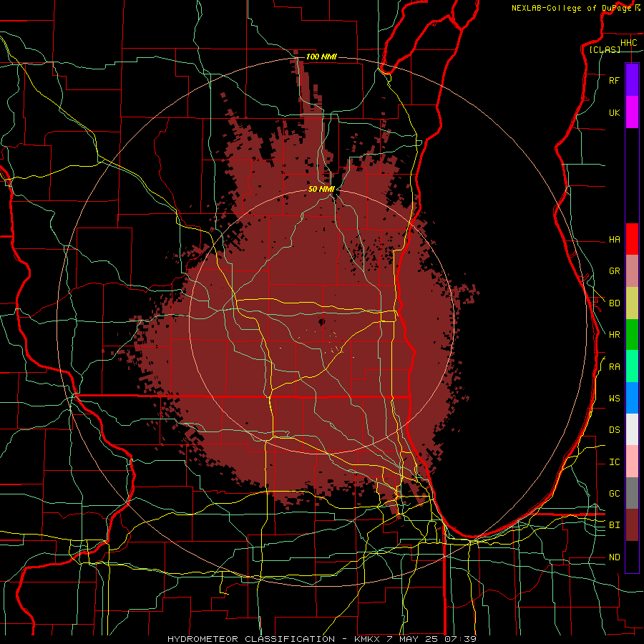Click the KMKX radar site identifier

[x=367, y=639]
